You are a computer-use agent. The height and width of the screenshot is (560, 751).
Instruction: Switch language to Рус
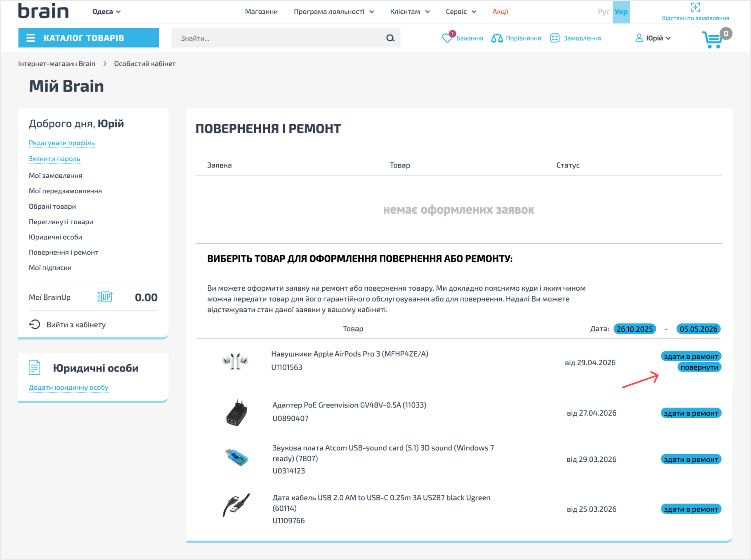(x=604, y=12)
